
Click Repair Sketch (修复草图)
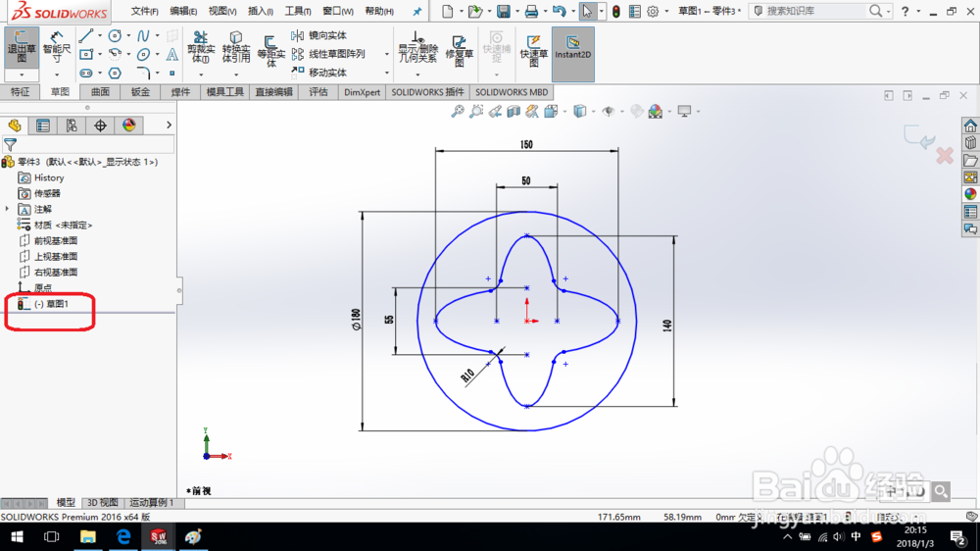click(x=459, y=50)
